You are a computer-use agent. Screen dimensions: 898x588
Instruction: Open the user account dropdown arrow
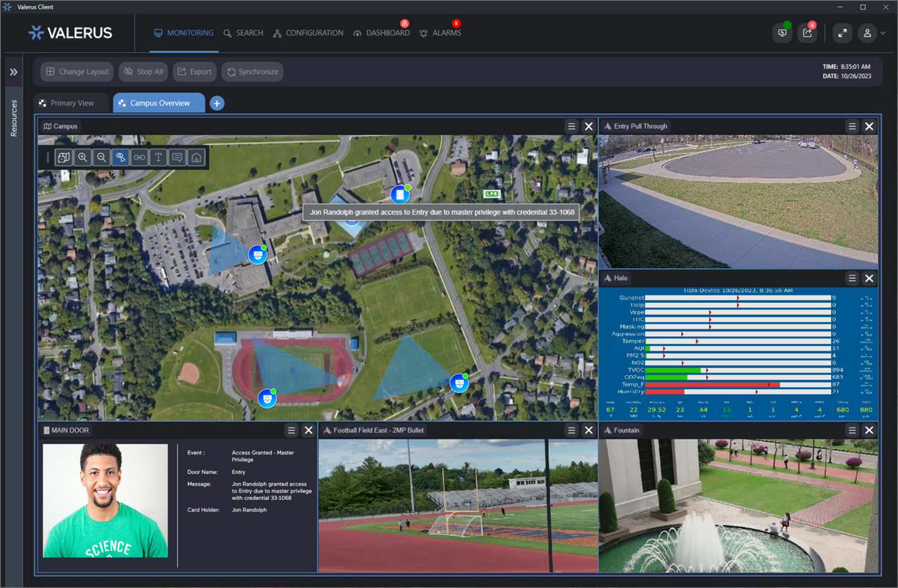883,33
